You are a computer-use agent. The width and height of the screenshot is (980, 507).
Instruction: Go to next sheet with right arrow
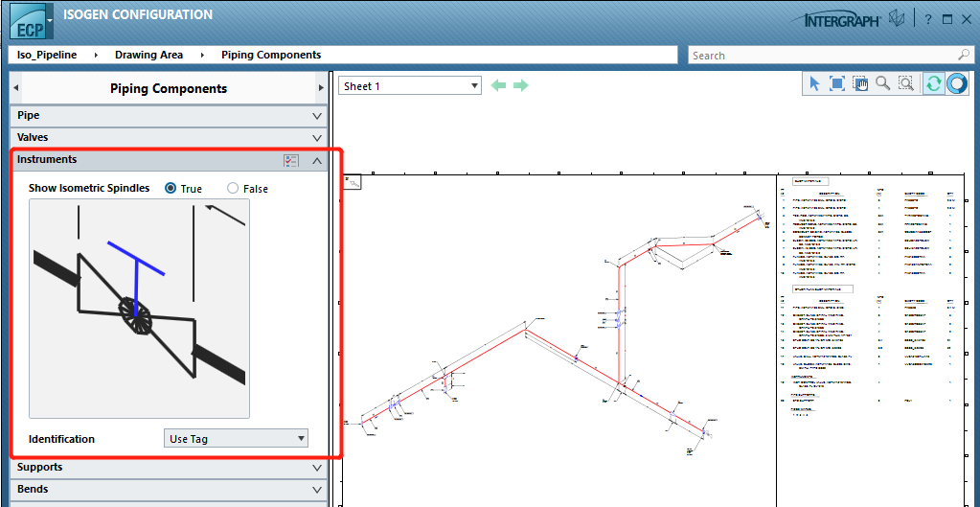(x=520, y=85)
